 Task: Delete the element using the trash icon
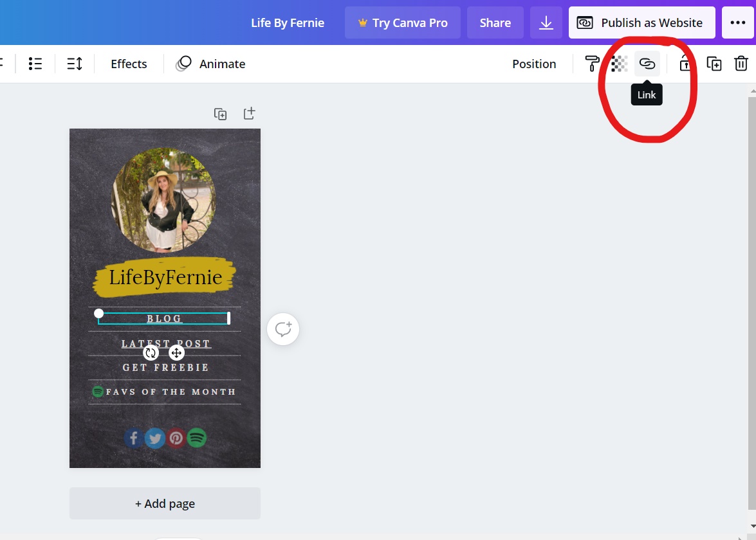(741, 64)
